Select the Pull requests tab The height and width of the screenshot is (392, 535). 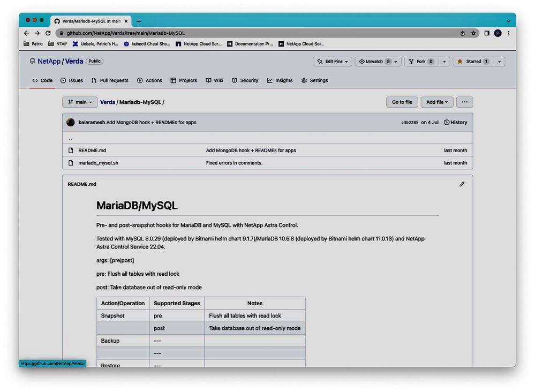[110, 80]
